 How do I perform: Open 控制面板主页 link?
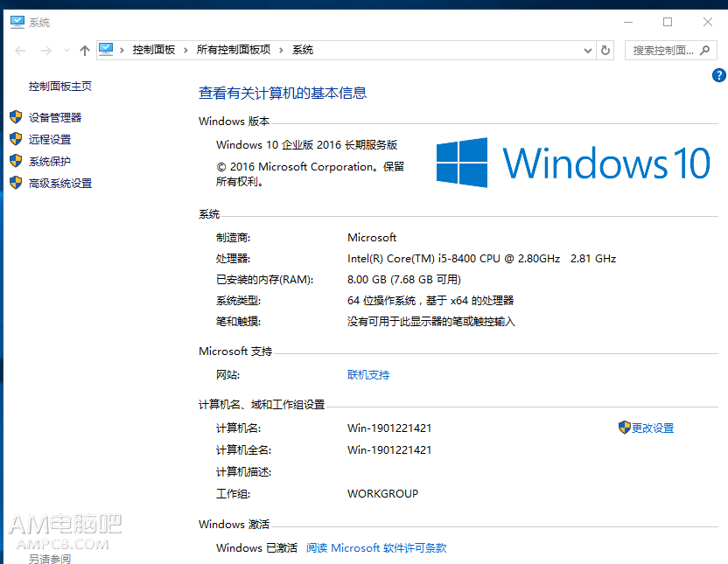coord(60,87)
